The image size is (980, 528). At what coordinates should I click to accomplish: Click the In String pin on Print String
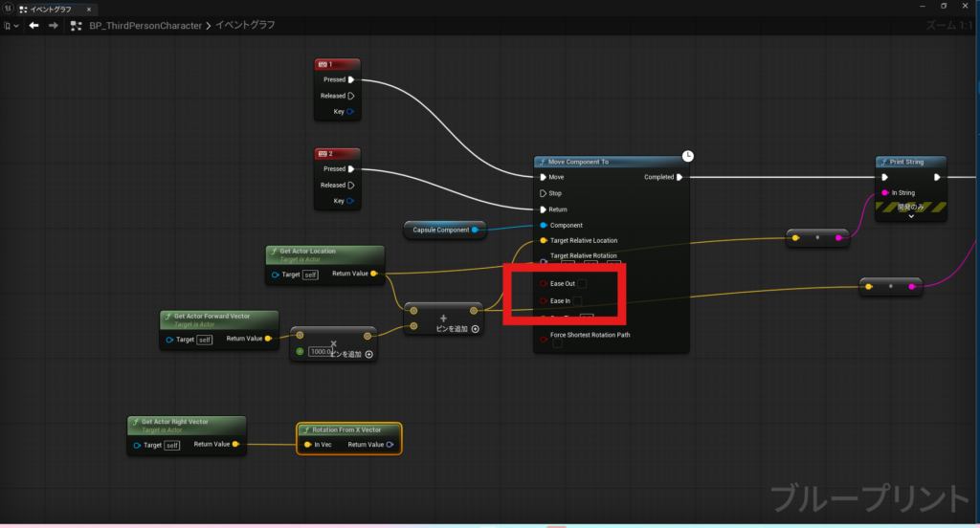884,193
